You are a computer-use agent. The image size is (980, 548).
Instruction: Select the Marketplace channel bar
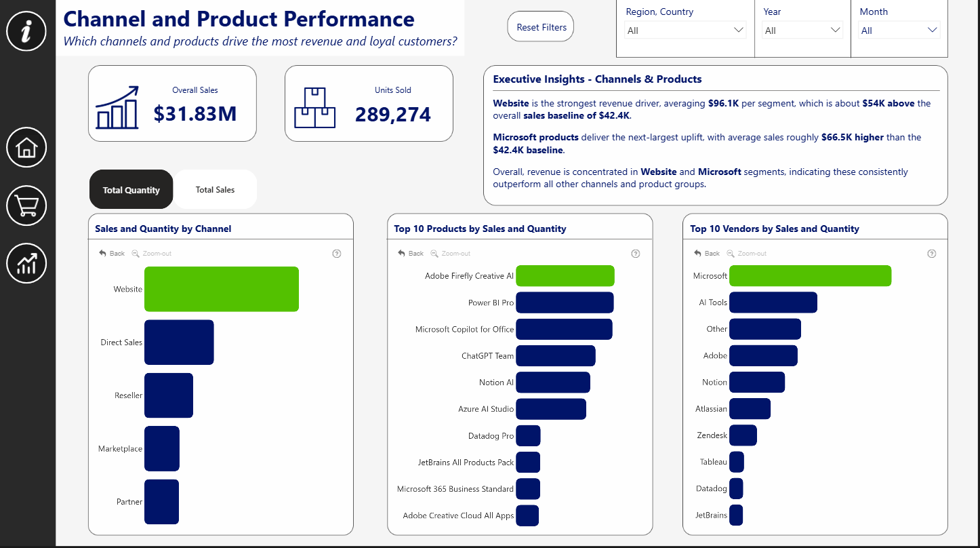click(x=162, y=448)
